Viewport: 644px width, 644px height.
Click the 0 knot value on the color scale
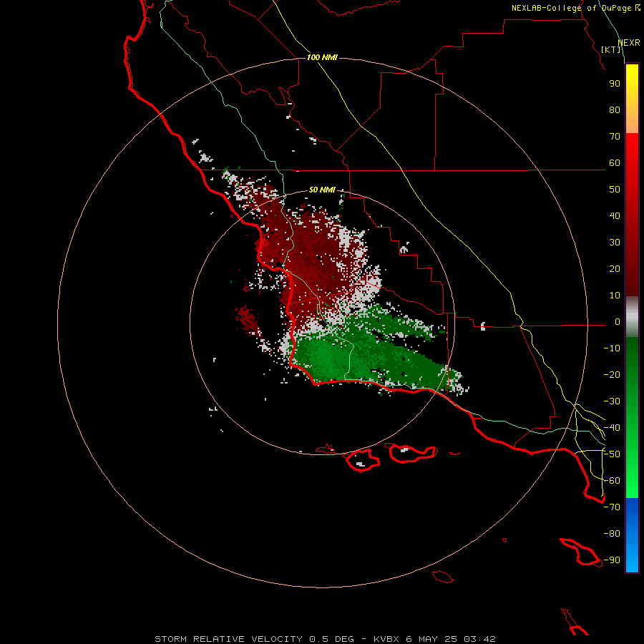(618, 321)
